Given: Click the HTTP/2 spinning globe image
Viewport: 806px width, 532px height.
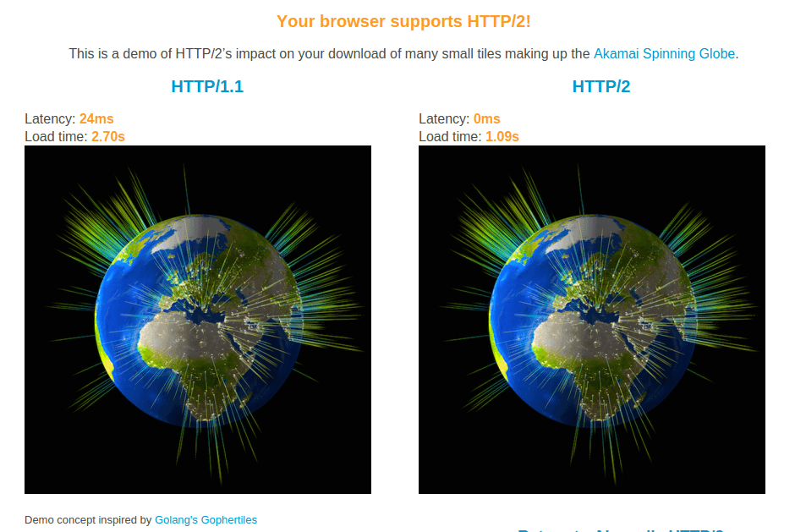Looking at the screenshot, I should [x=592, y=320].
